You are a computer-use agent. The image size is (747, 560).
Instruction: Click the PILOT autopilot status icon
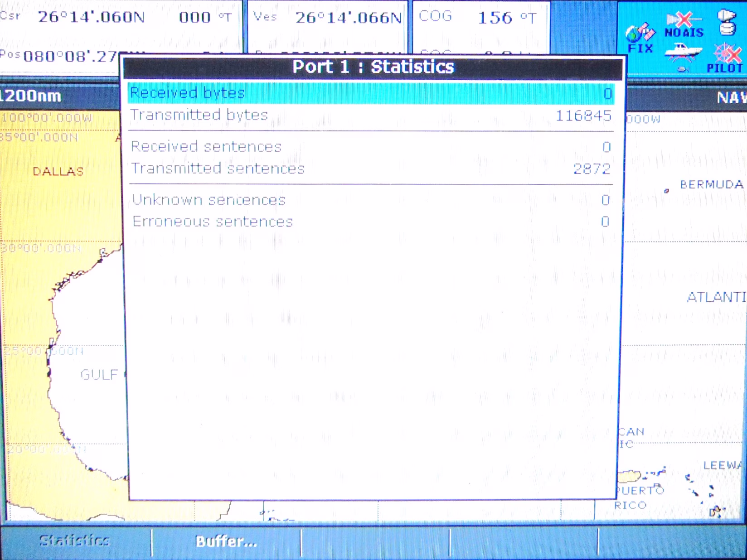coord(726,58)
